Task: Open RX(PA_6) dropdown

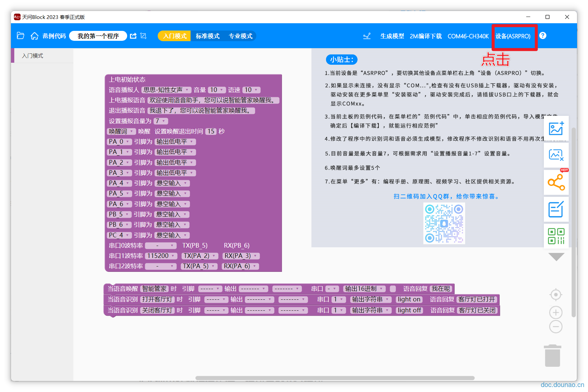Action: coord(240,266)
